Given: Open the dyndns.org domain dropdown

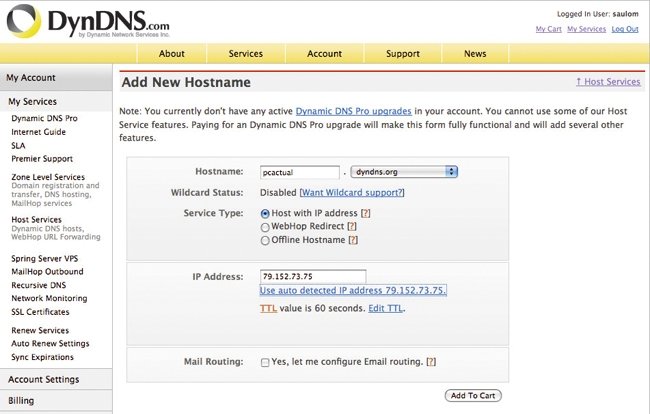Looking at the screenshot, I should [x=404, y=172].
